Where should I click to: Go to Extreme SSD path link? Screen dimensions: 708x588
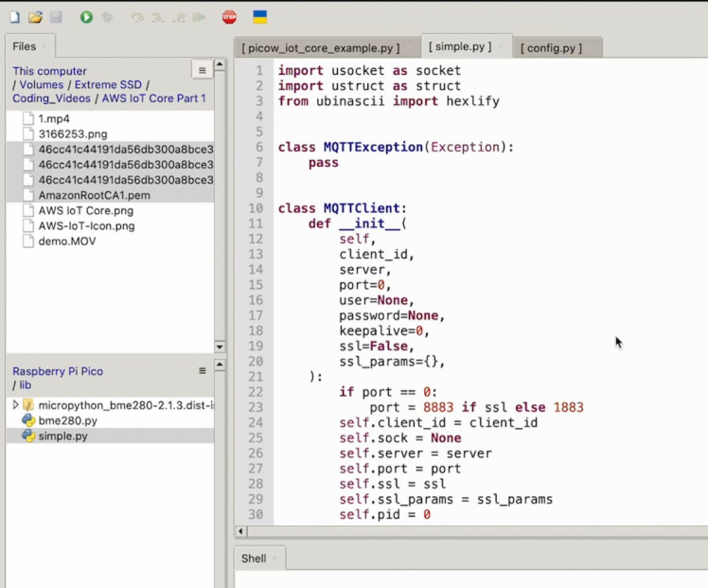pos(109,84)
